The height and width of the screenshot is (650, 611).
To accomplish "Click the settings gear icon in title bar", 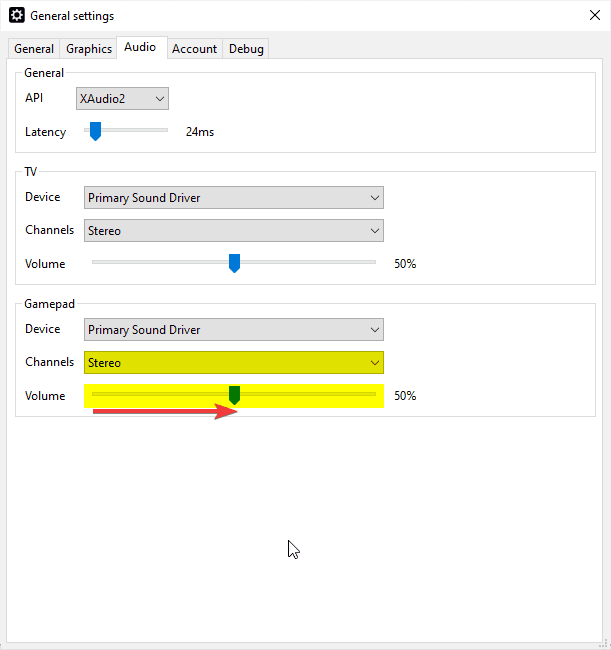I will point(17,16).
